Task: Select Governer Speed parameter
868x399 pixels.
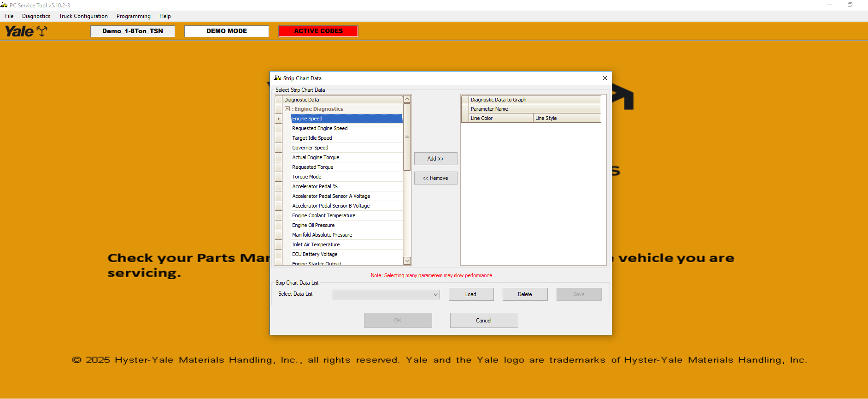Action: [346, 148]
